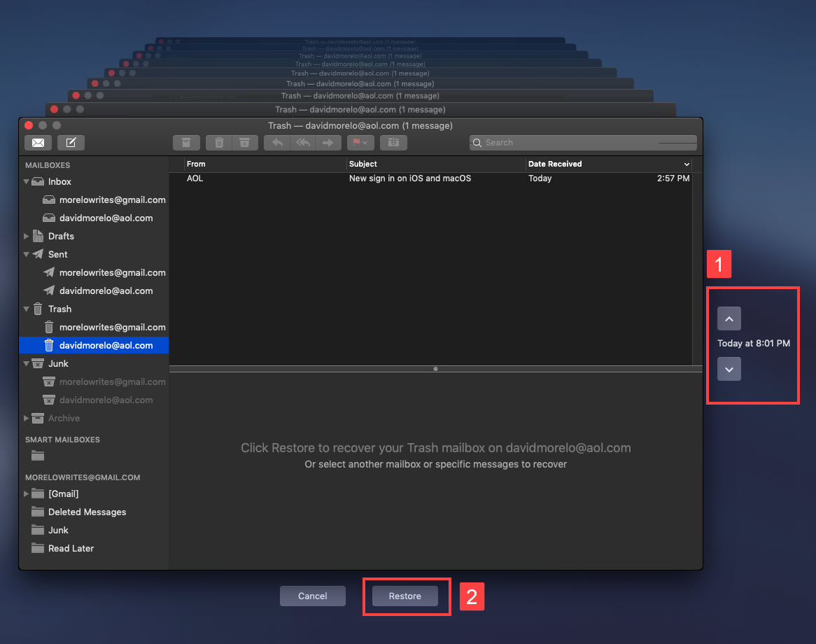816x644 pixels.
Task: Click the Reply arrow in the toolbar
Action: (x=277, y=143)
